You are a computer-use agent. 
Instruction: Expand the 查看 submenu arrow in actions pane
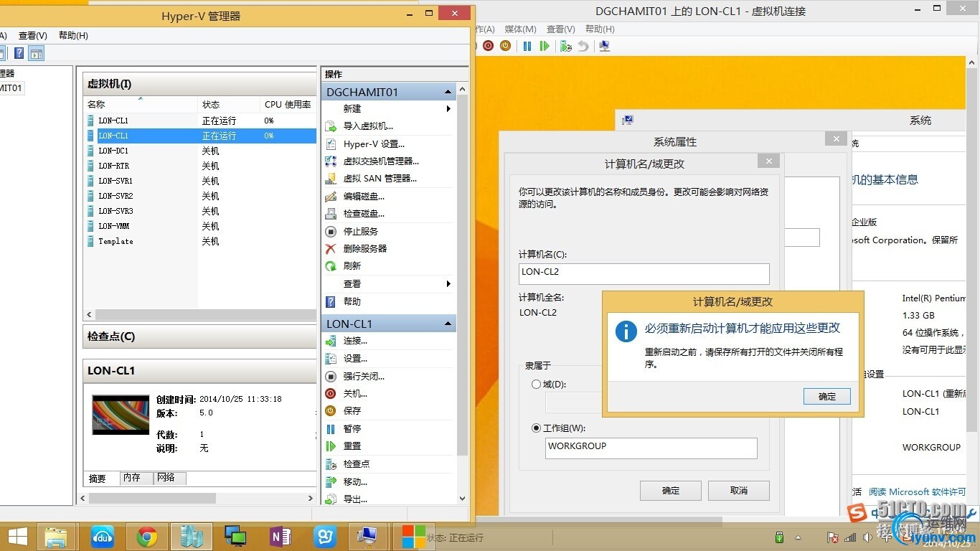[x=448, y=284]
